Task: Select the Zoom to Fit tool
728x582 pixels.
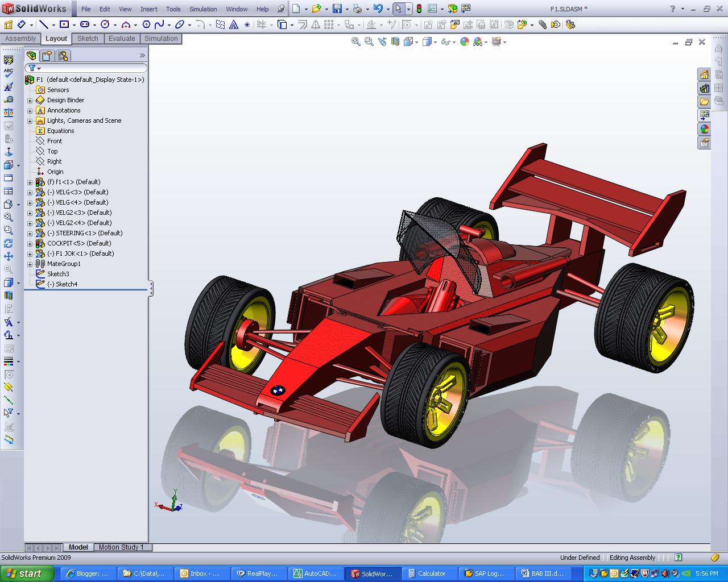Action: click(355, 41)
